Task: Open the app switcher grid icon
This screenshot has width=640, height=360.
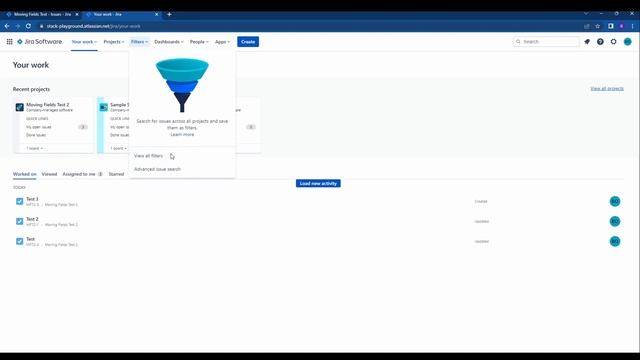Action: tap(9, 42)
